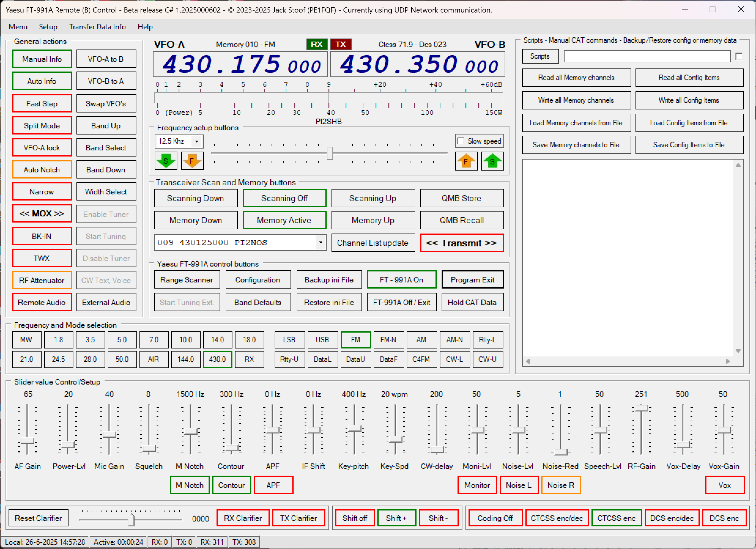Click the AF Gain slider handle

(28, 440)
